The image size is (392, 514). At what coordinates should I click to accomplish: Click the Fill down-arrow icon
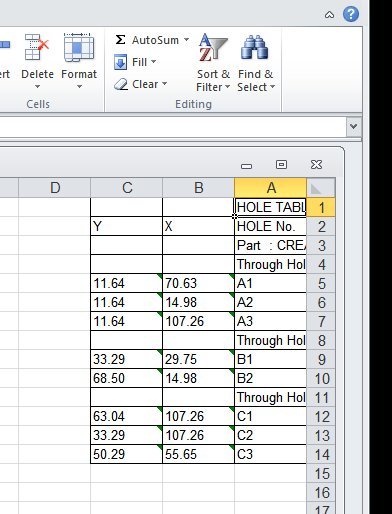pos(120,62)
